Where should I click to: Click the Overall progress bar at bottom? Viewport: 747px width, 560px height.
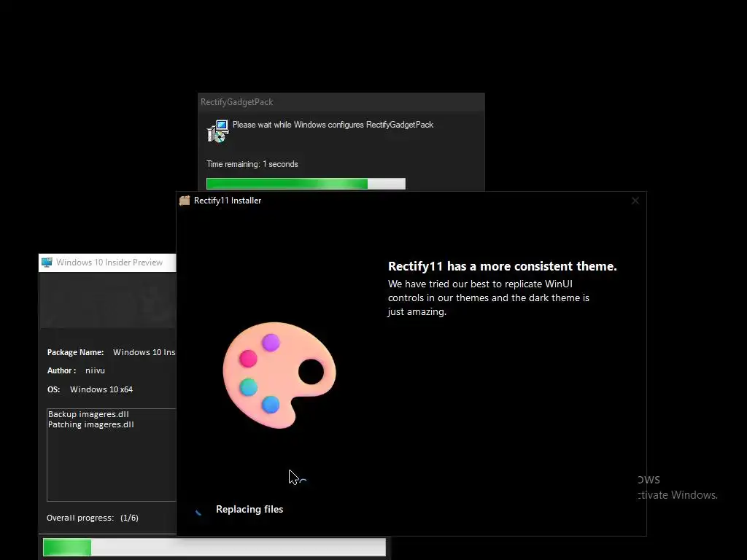(214, 547)
